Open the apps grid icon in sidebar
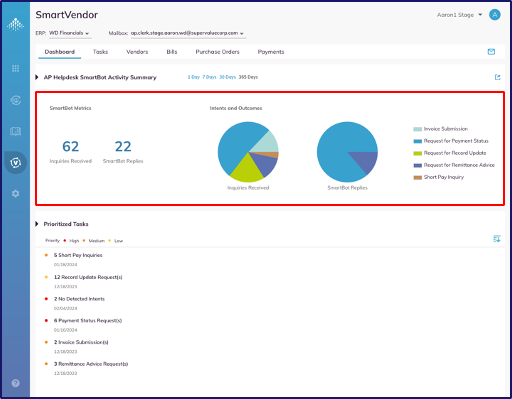Image resolution: width=512 pixels, height=399 pixels. (15, 69)
